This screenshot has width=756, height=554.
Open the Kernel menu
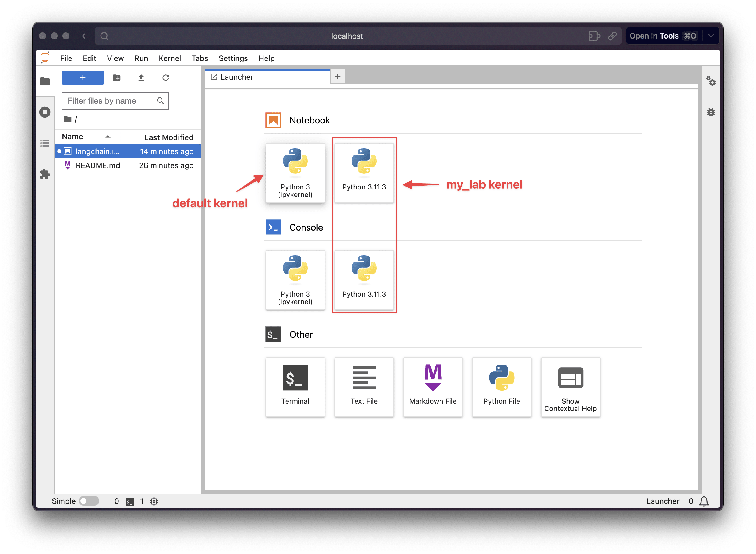point(169,58)
